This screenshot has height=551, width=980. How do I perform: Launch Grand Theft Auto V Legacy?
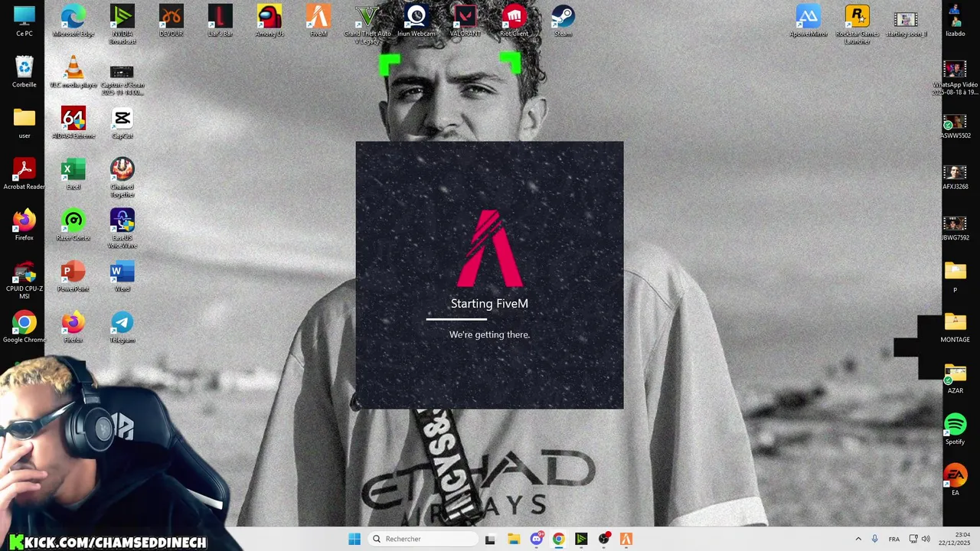click(367, 24)
